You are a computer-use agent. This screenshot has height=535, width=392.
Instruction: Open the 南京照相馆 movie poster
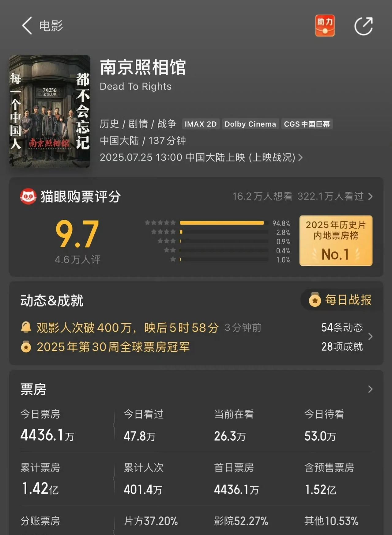click(x=50, y=111)
